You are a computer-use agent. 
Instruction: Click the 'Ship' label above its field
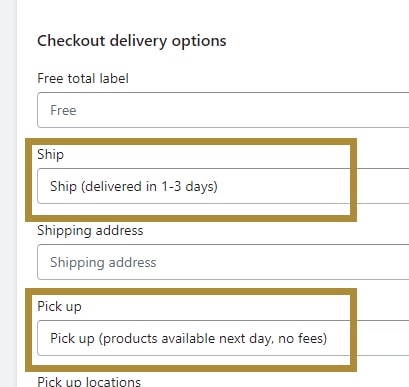point(50,155)
